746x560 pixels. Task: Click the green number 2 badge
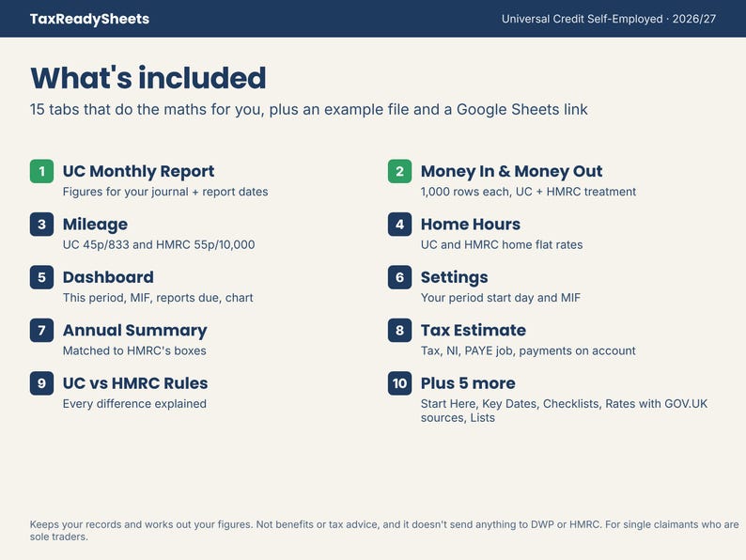pos(399,171)
